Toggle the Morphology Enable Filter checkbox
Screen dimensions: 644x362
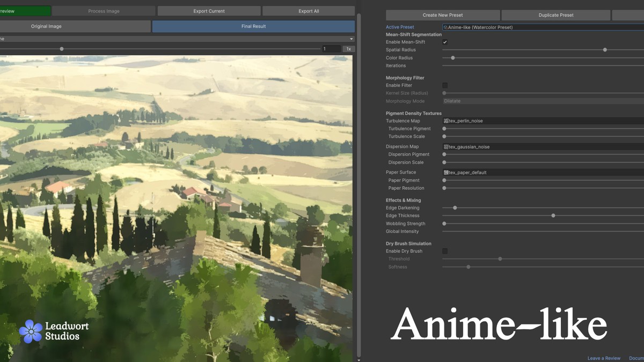[445, 85]
